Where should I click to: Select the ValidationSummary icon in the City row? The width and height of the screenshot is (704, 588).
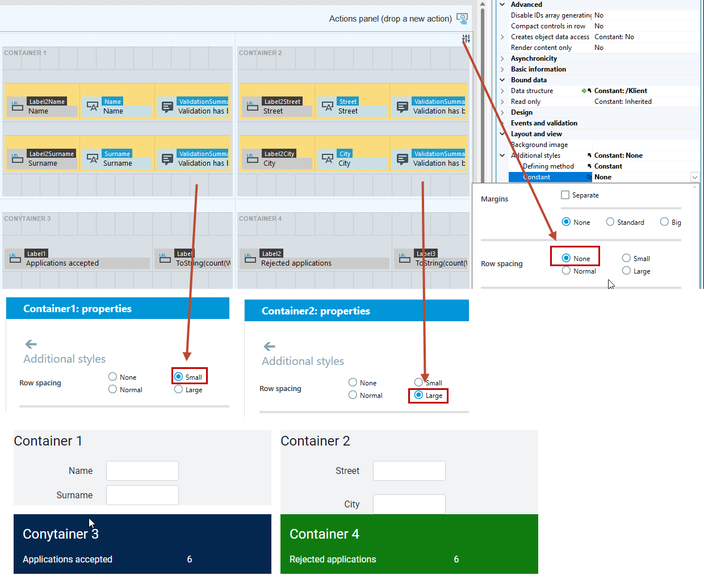click(x=403, y=158)
